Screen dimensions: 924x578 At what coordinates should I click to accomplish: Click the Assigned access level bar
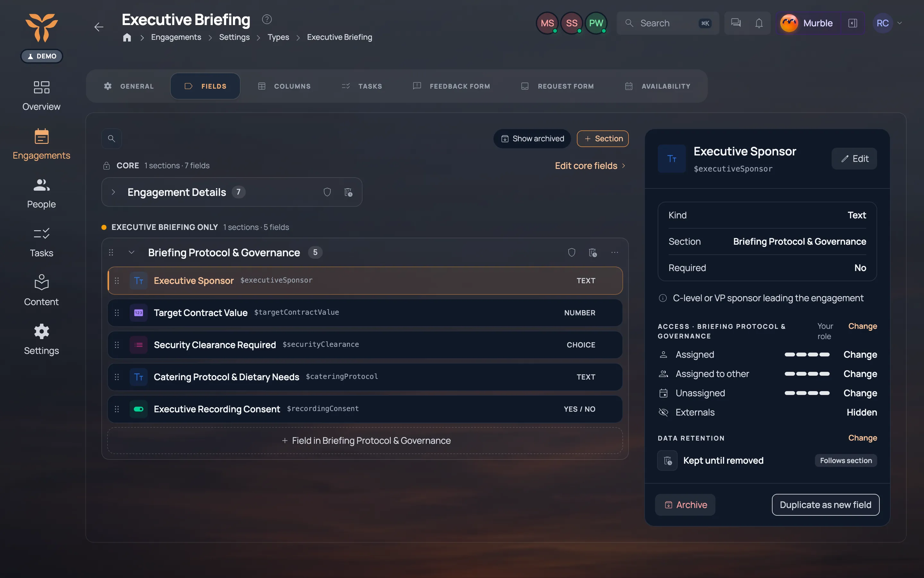(x=807, y=355)
